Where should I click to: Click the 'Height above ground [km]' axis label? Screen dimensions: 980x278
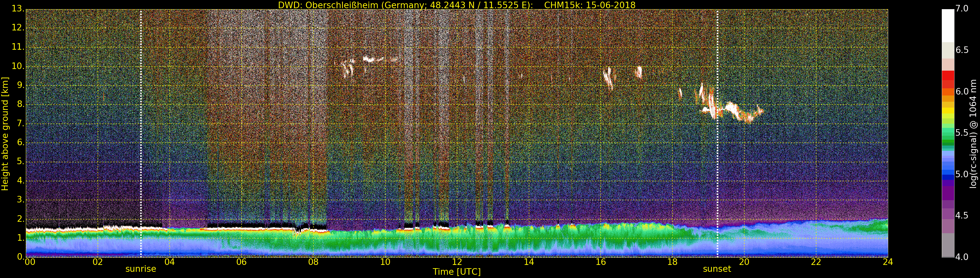[x=5, y=134]
